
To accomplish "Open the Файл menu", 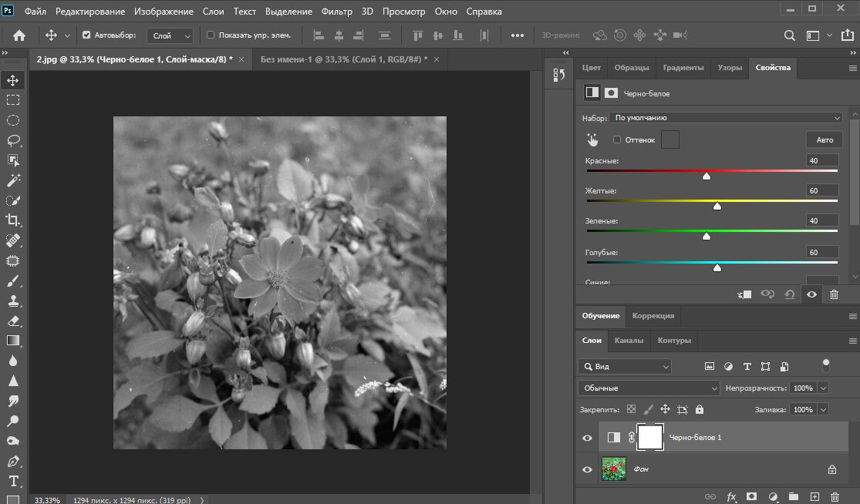I will coord(35,11).
